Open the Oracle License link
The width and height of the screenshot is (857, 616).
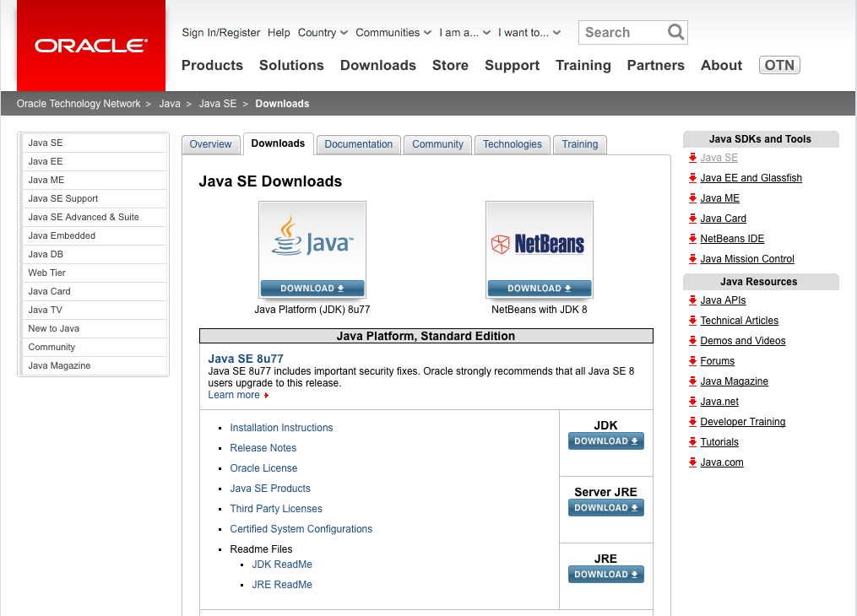coord(263,468)
